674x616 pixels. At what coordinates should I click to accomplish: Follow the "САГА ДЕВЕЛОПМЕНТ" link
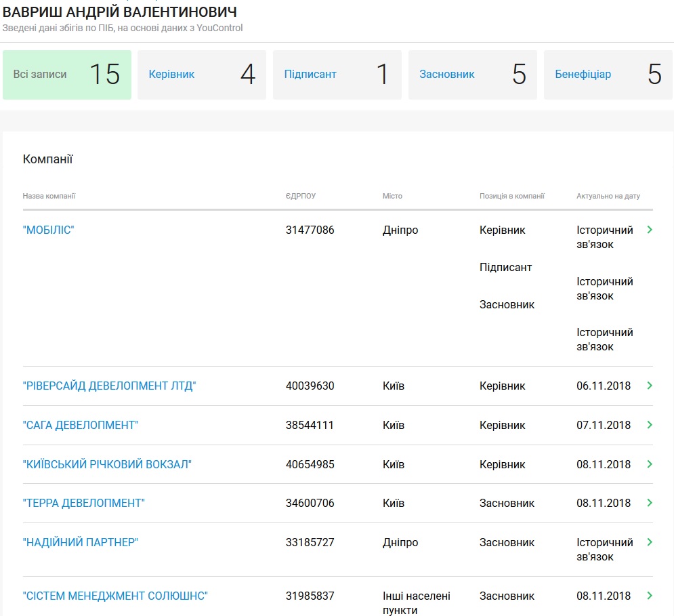81,426
